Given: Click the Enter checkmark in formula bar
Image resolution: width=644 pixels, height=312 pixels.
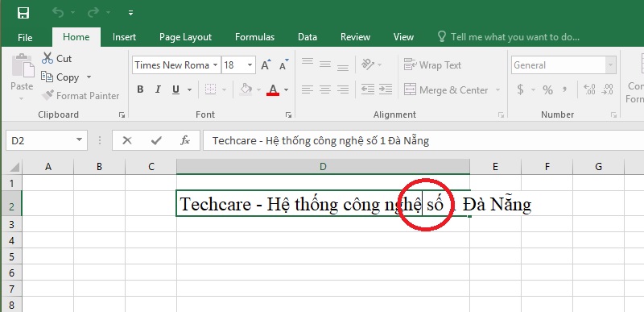Looking at the screenshot, I should [156, 140].
